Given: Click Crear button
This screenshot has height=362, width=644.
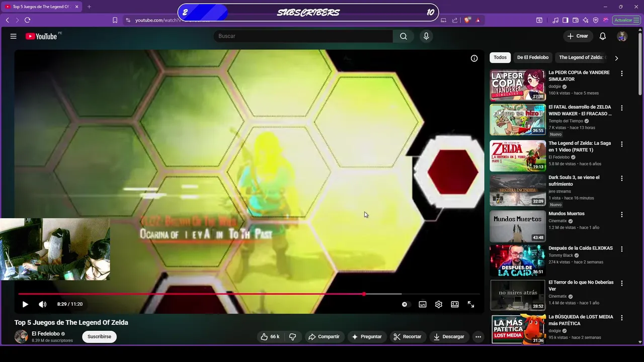Looking at the screenshot, I should [577, 36].
